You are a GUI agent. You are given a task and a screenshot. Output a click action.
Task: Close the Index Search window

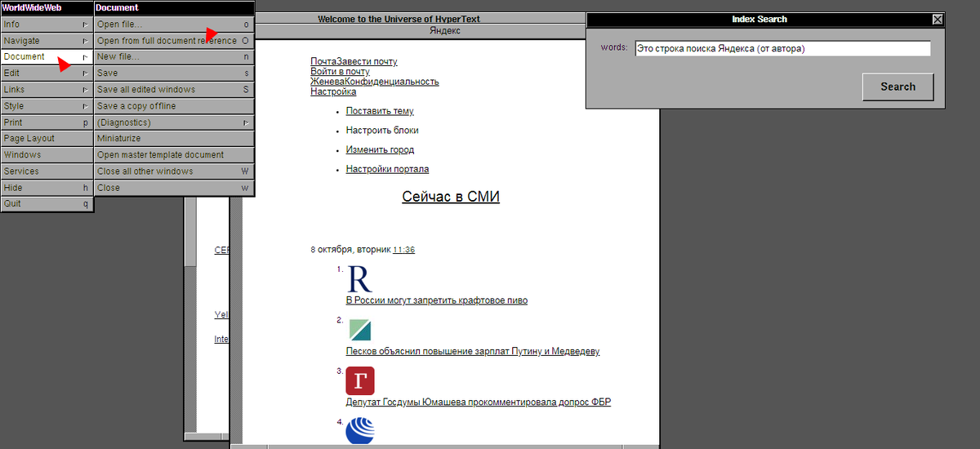[x=938, y=20]
